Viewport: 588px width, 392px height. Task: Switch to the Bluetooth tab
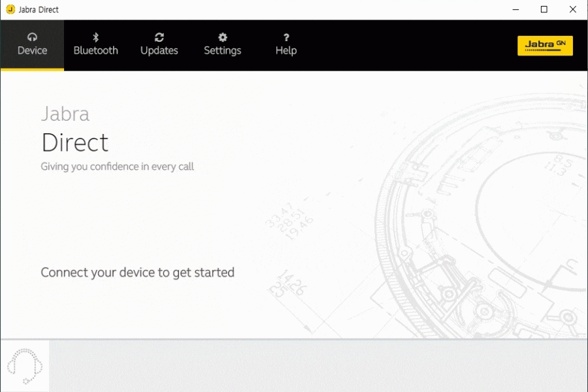click(95, 45)
